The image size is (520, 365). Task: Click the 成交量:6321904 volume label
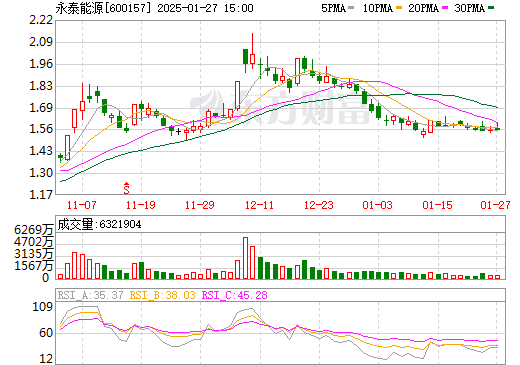coord(99,224)
